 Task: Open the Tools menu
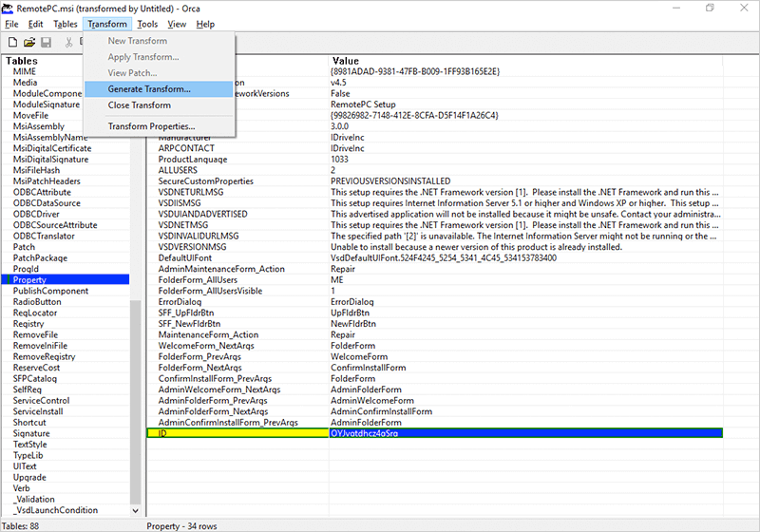[147, 24]
